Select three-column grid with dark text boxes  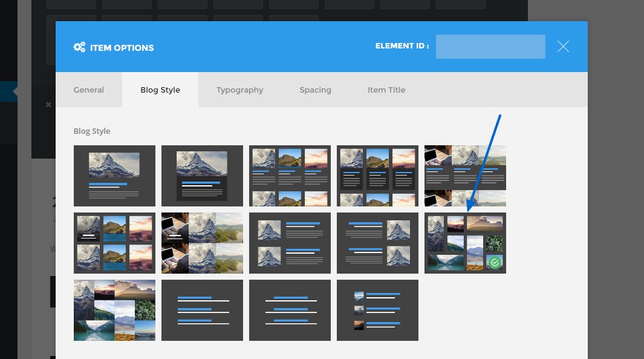(377, 176)
